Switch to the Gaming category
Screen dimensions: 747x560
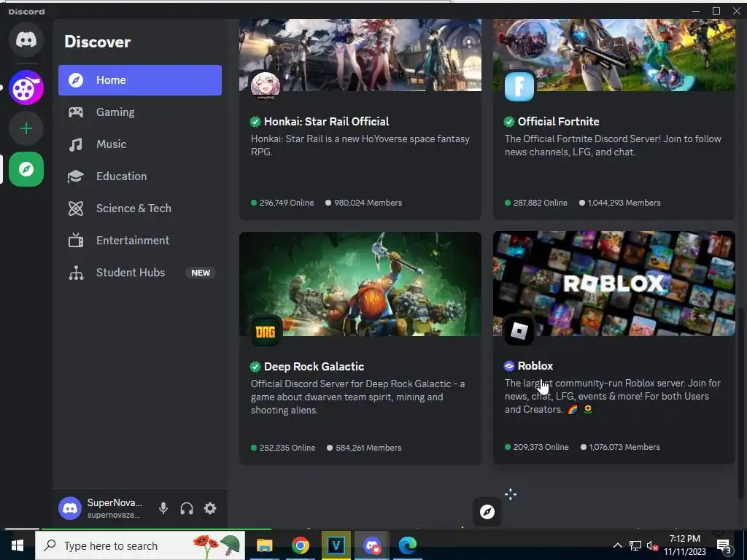140,112
